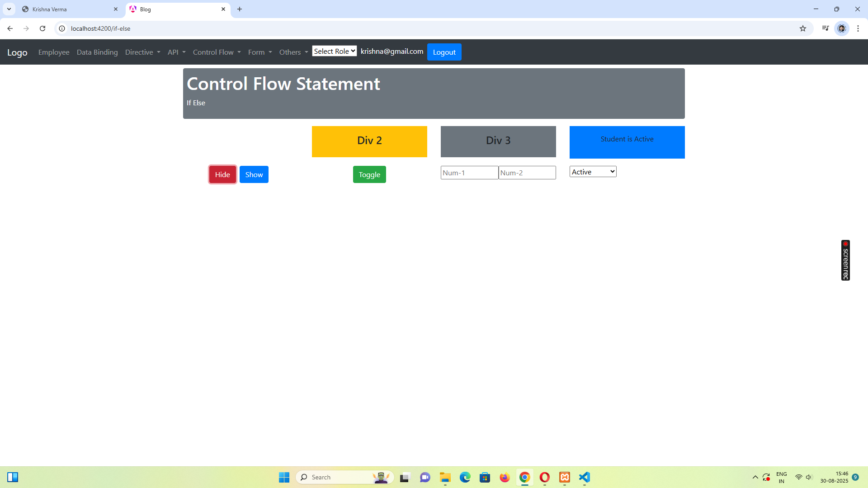
Task: Open the widgets icon on taskbar
Action: (13, 477)
